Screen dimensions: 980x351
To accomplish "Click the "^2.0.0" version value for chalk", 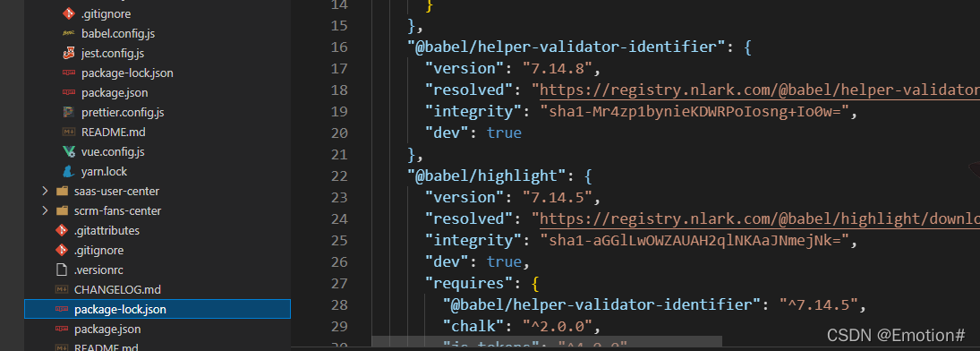I will pyautogui.click(x=557, y=326).
